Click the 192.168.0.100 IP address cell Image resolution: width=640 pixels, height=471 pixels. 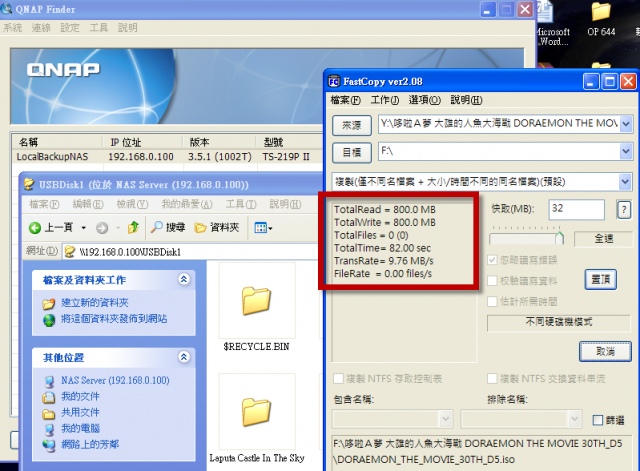[x=141, y=157]
